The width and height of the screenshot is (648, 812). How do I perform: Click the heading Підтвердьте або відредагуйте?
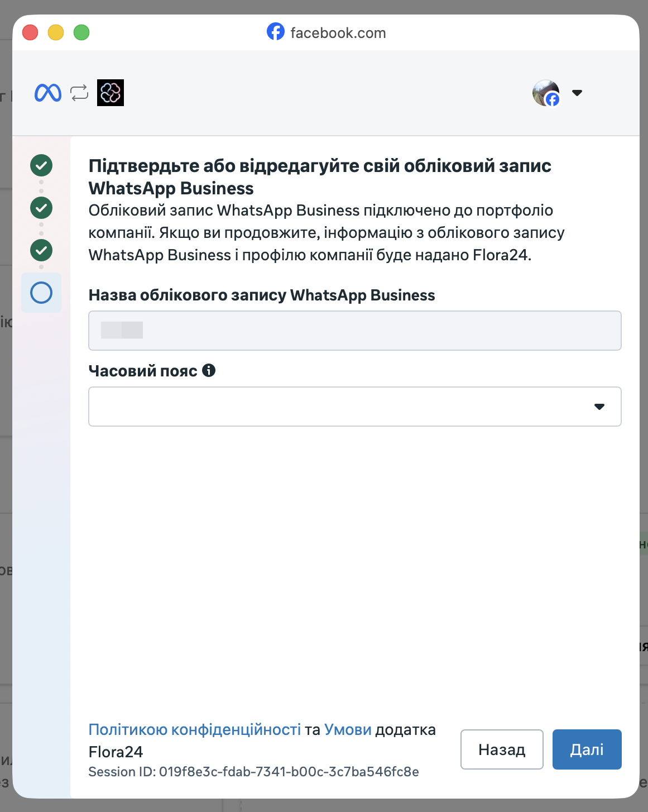[320, 177]
